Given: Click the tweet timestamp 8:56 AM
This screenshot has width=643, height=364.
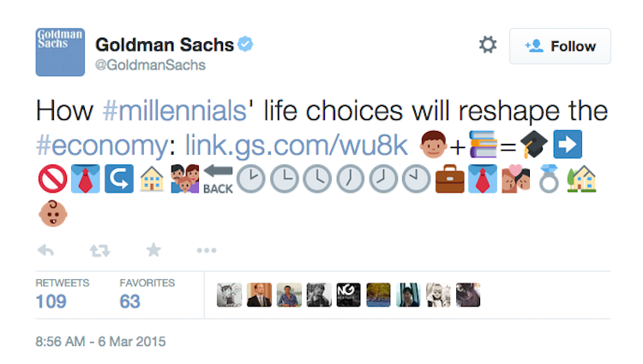Looking at the screenshot, I should click(100, 342).
